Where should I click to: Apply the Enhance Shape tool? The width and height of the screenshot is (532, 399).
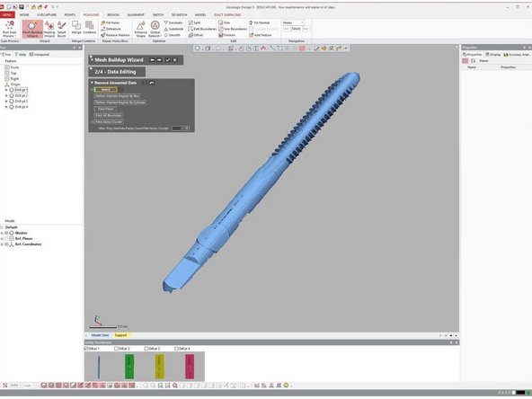coord(140,29)
